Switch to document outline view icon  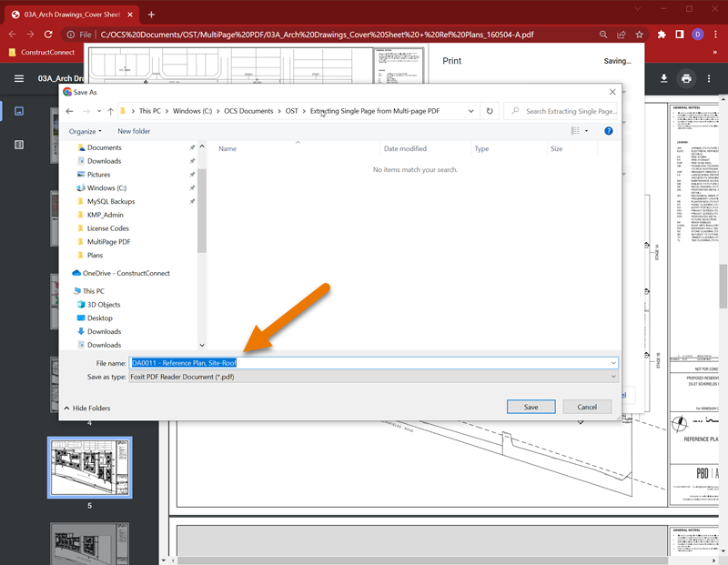coord(19,145)
